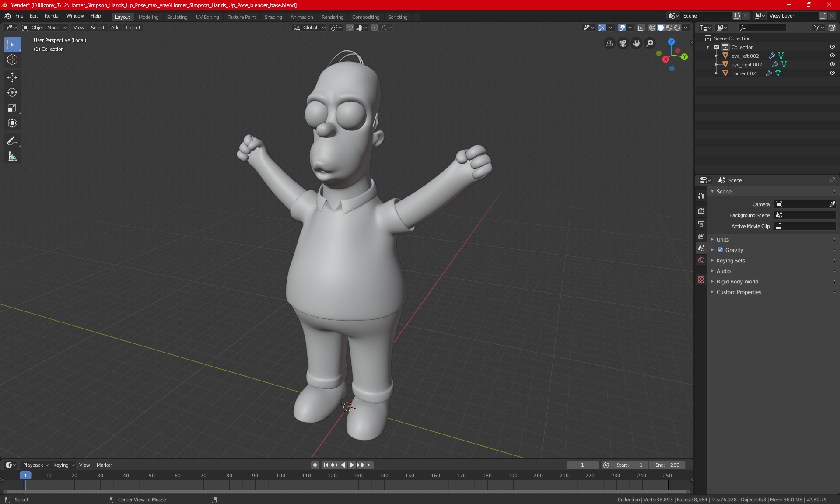840x504 pixels.
Task: Click the pan view hand icon
Action: (x=637, y=43)
